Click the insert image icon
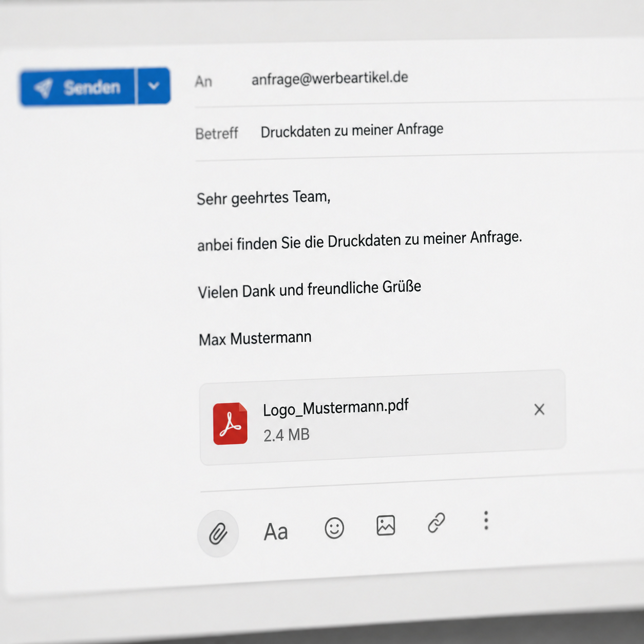Screen dimensions: 644x644 click(386, 525)
